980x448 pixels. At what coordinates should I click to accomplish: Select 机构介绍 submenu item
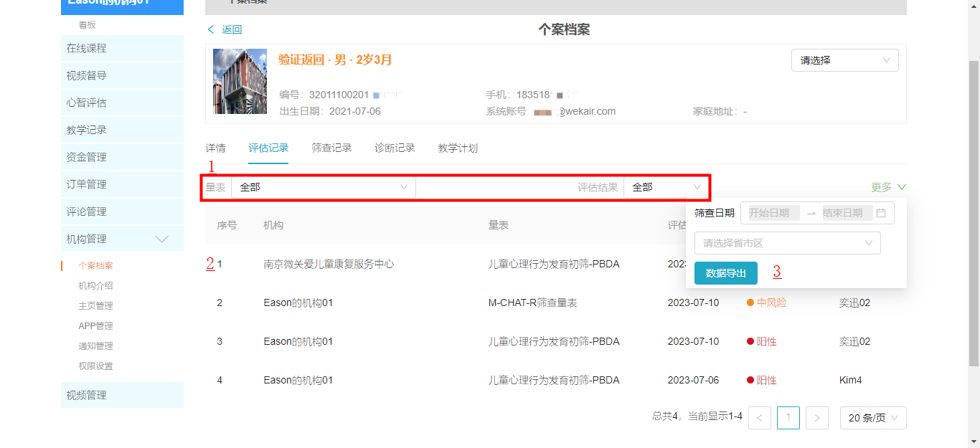coord(95,286)
